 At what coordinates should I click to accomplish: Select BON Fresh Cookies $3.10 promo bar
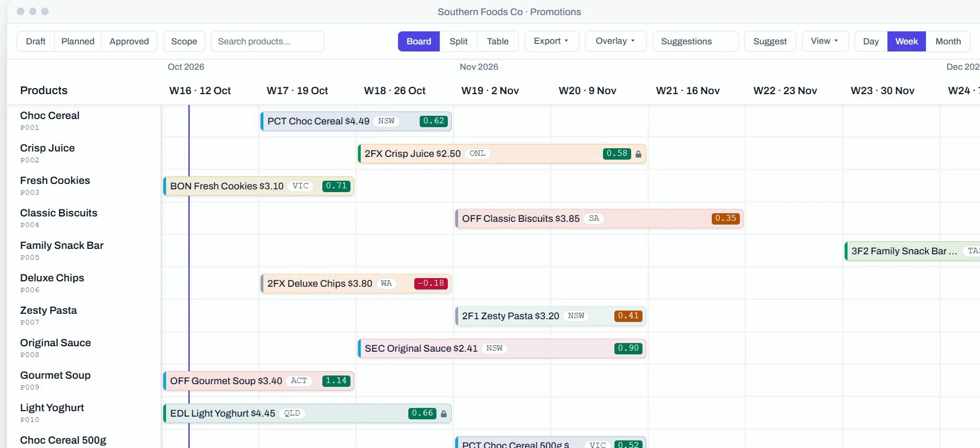[259, 186]
